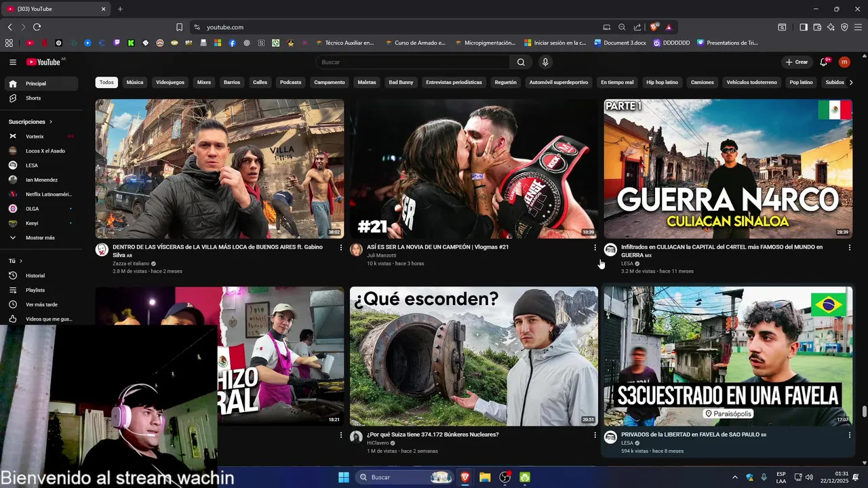This screenshot has height=488, width=868.
Task: Open the browser main menu
Action: click(x=858, y=27)
